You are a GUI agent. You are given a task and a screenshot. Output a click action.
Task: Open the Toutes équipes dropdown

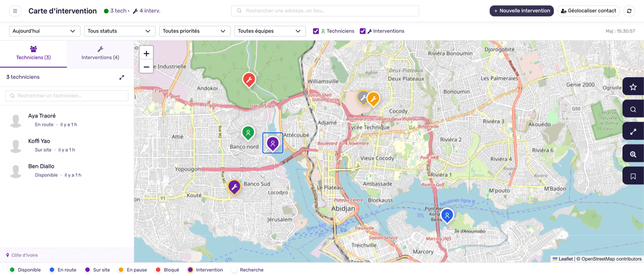[270, 31]
